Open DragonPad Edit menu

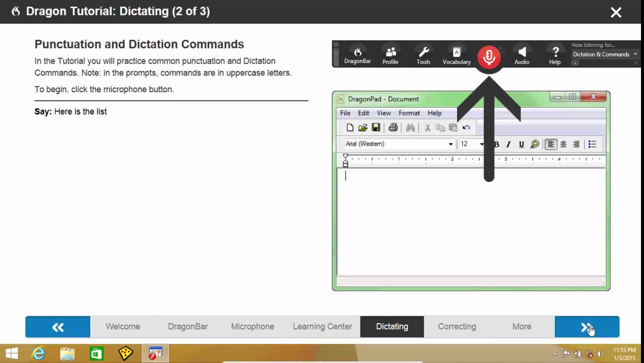(363, 113)
